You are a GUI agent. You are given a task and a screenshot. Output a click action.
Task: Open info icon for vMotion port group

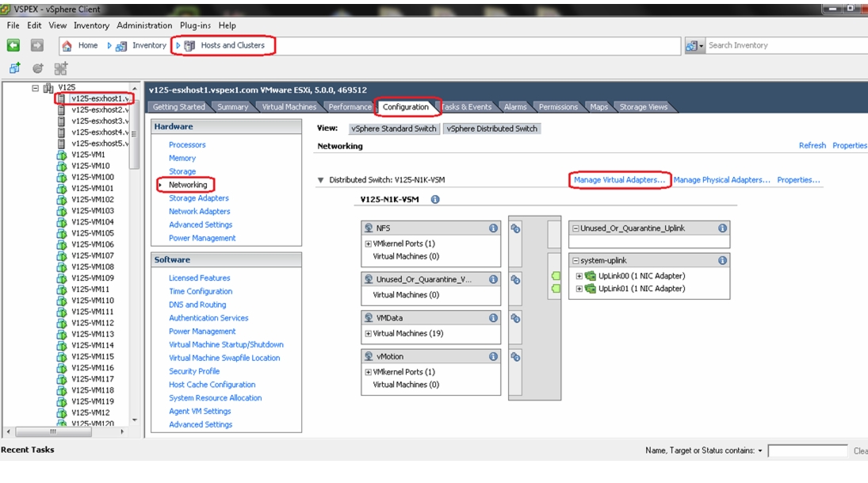pos(493,357)
